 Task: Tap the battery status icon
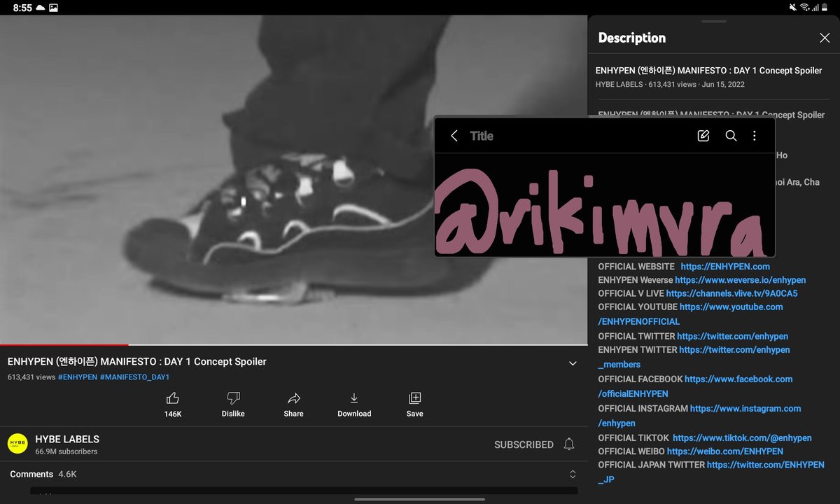[x=825, y=8]
